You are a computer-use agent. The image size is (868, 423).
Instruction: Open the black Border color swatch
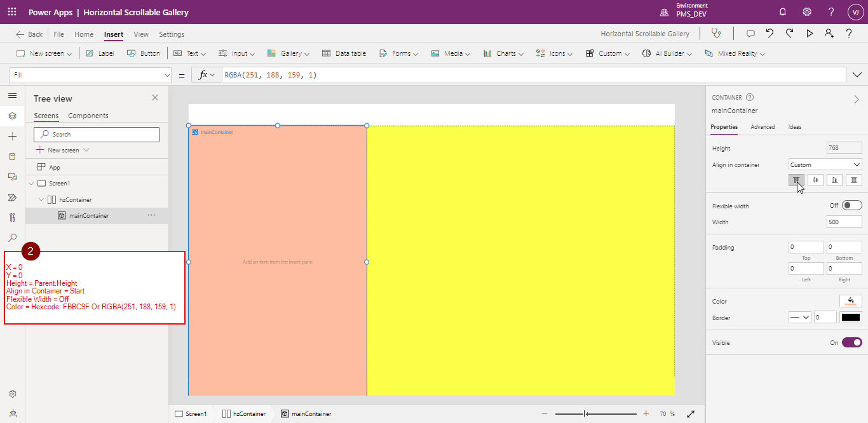coord(851,317)
